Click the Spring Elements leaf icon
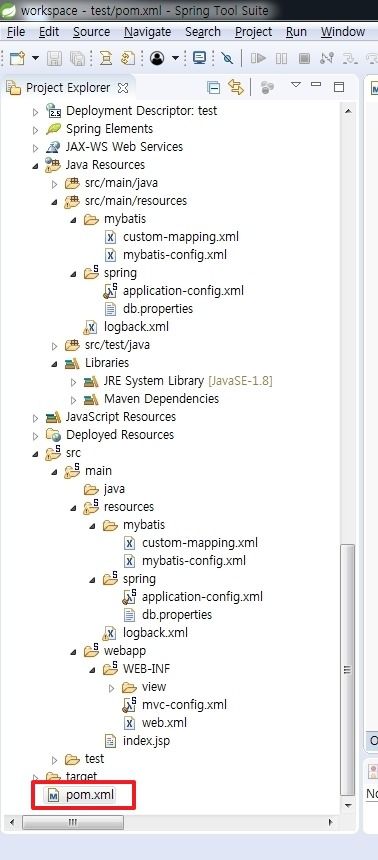Image resolution: width=378 pixels, height=860 pixels. (x=54, y=129)
